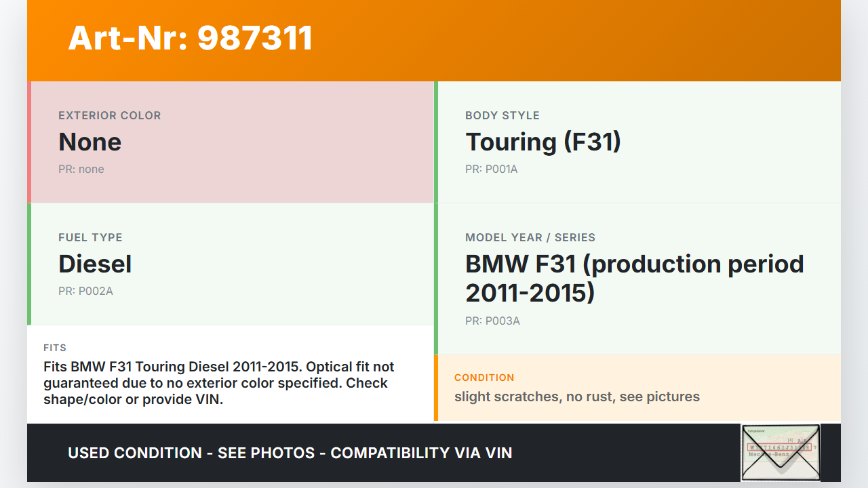
Task: Click the "FITS" section heading
Action: pos(55,348)
